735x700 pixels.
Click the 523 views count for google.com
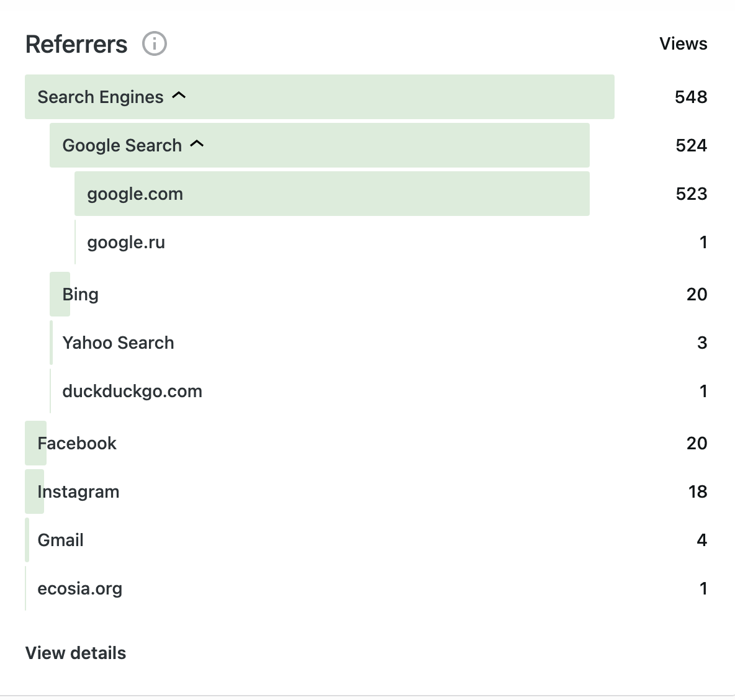pyautogui.click(x=691, y=194)
